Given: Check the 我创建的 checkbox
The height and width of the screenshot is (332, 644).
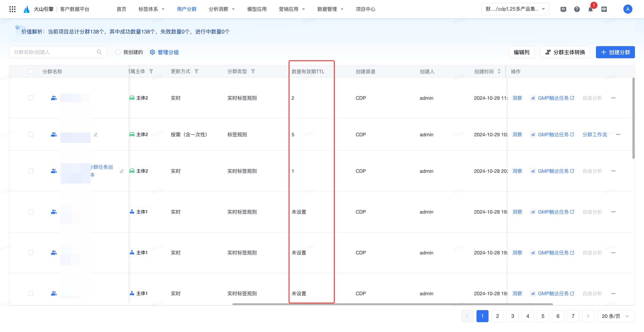Looking at the screenshot, I should (118, 52).
